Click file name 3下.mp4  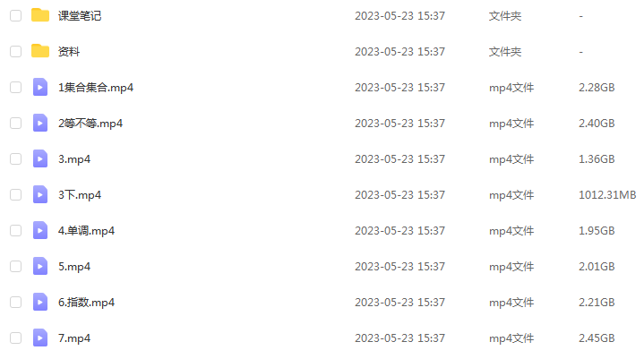pyautogui.click(x=80, y=195)
